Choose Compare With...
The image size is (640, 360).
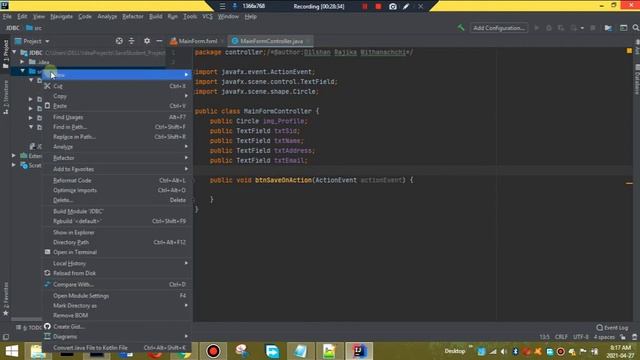tap(118, 284)
